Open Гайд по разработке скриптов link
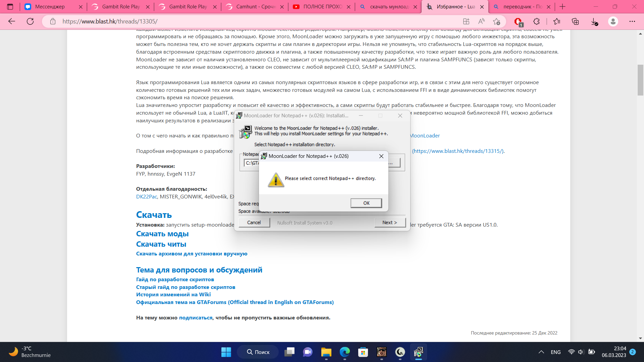The image size is (644, 362). coord(175,280)
